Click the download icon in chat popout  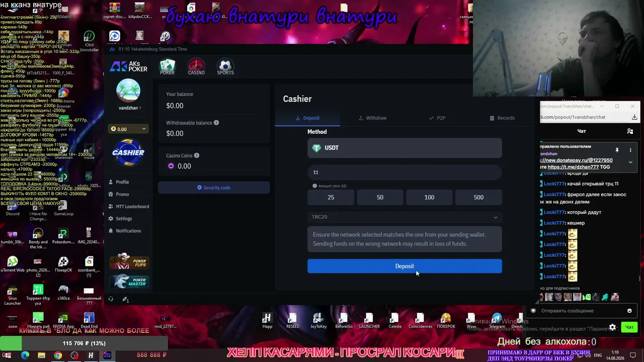(x=634, y=117)
